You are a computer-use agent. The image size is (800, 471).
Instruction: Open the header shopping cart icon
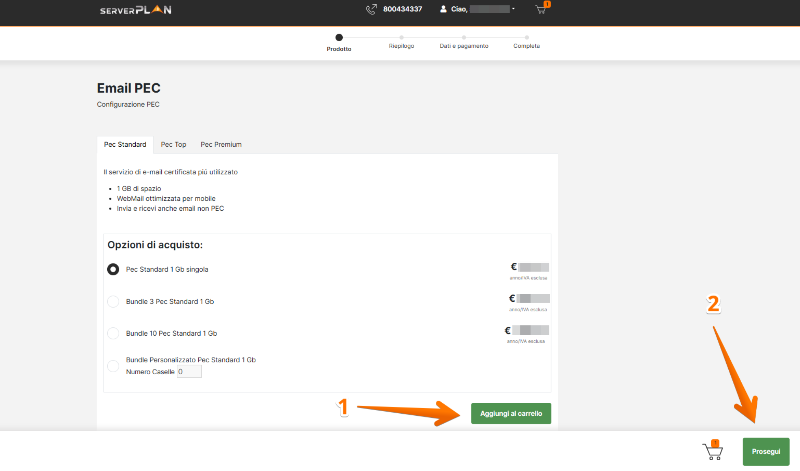542,10
